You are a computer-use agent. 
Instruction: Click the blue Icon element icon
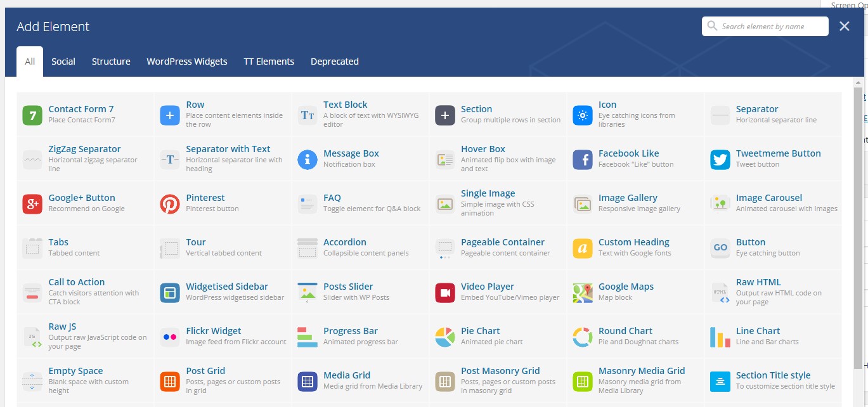point(583,115)
